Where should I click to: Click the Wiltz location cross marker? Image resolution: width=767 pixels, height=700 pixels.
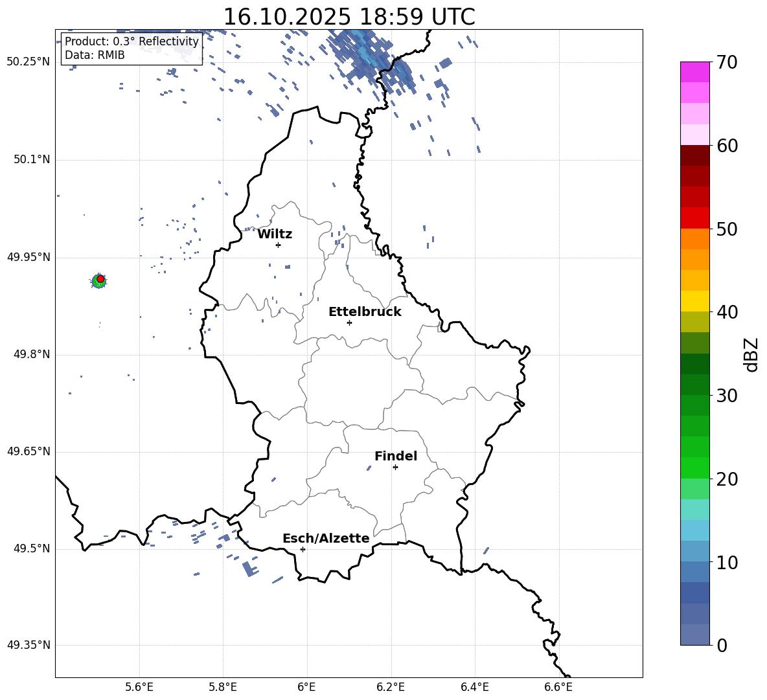279,245
